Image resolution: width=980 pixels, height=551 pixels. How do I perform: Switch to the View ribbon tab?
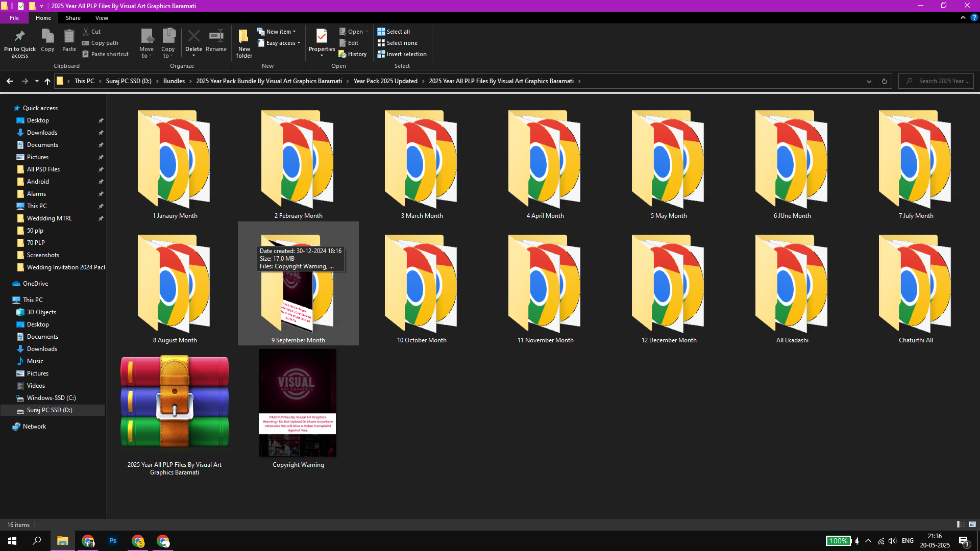102,18
